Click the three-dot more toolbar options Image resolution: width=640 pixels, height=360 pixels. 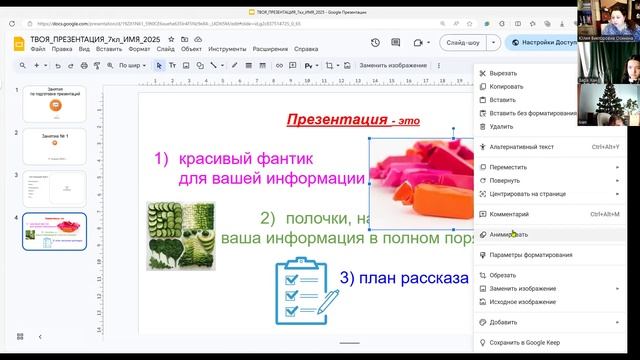click(x=439, y=65)
